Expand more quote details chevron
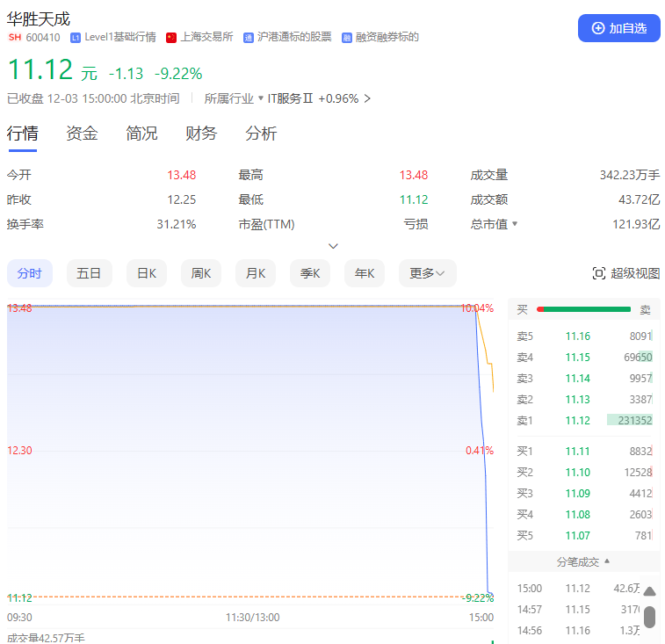The image size is (665, 644). [333, 246]
